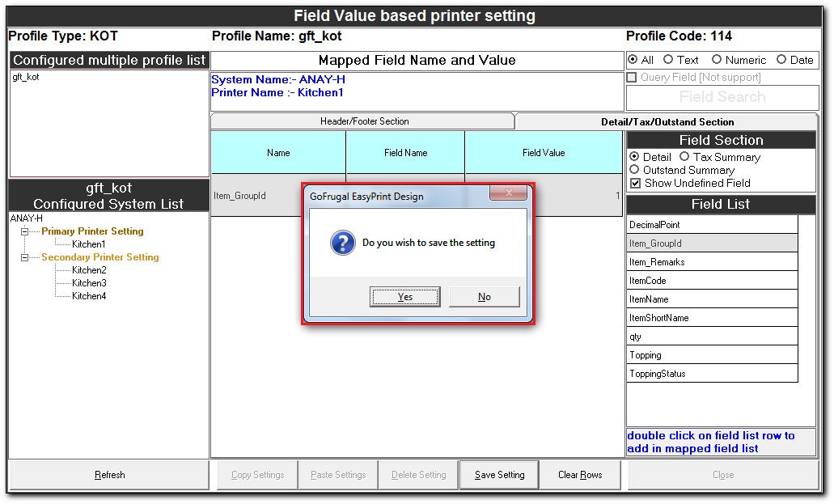The image size is (834, 504).
Task: Close the GoFrugal EasyPrint Design dialog
Action: [509, 193]
